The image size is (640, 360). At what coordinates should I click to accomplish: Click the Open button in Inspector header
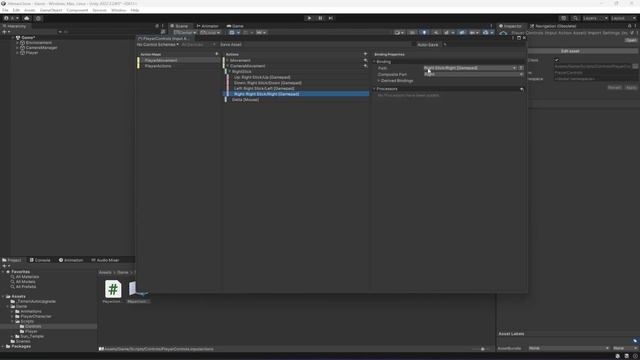click(x=631, y=40)
